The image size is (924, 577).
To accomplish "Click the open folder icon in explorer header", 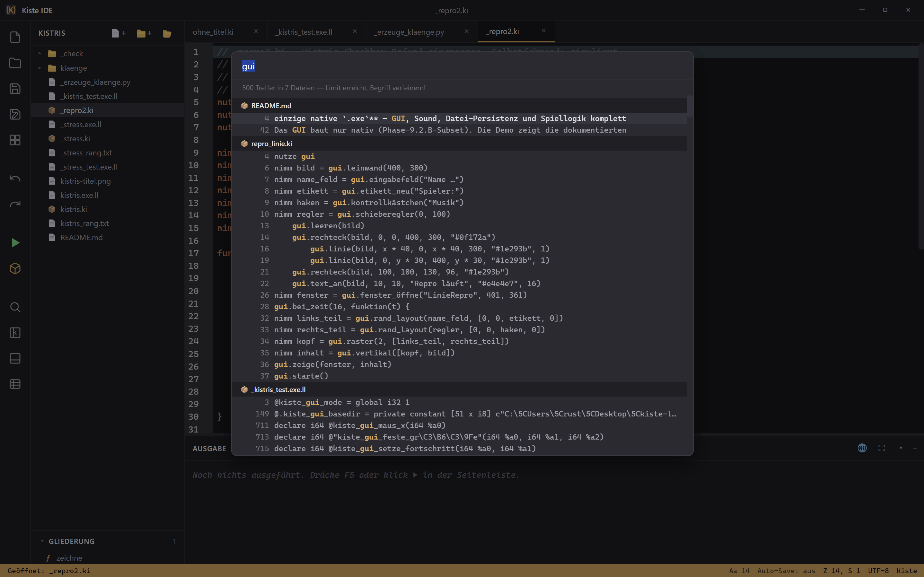I will [x=167, y=34].
